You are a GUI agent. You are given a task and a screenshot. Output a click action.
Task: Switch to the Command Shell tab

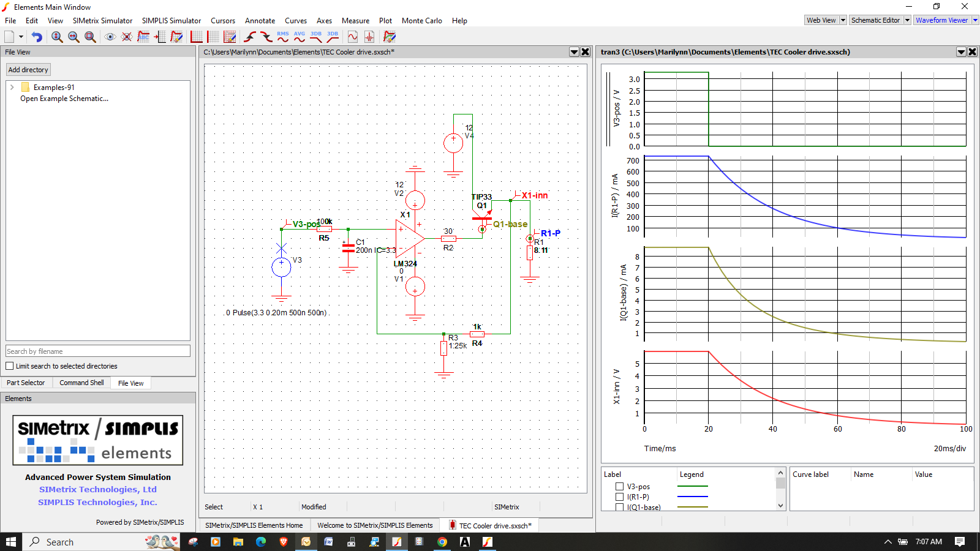(x=81, y=383)
